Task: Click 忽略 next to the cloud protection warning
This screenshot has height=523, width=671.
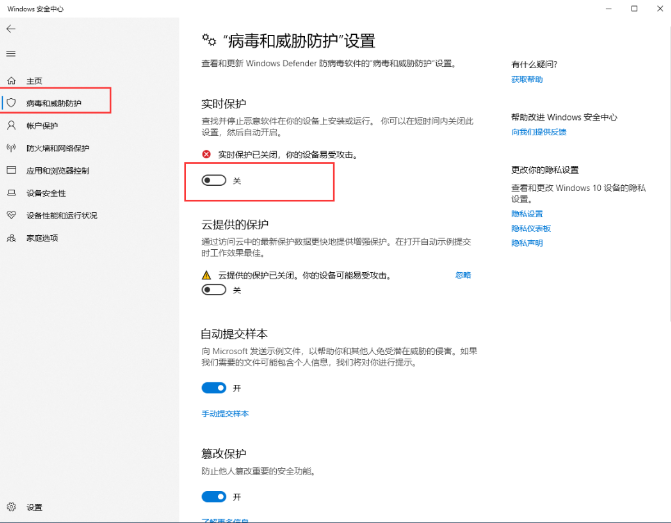Action: pyautogui.click(x=463, y=275)
